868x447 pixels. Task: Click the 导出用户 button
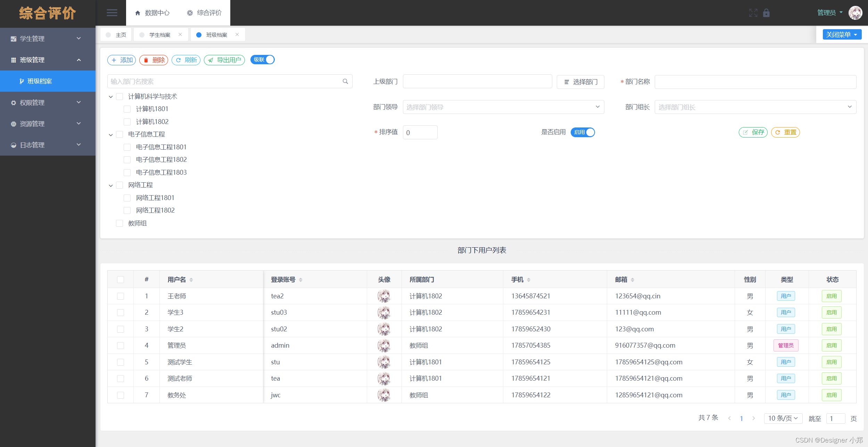click(224, 60)
